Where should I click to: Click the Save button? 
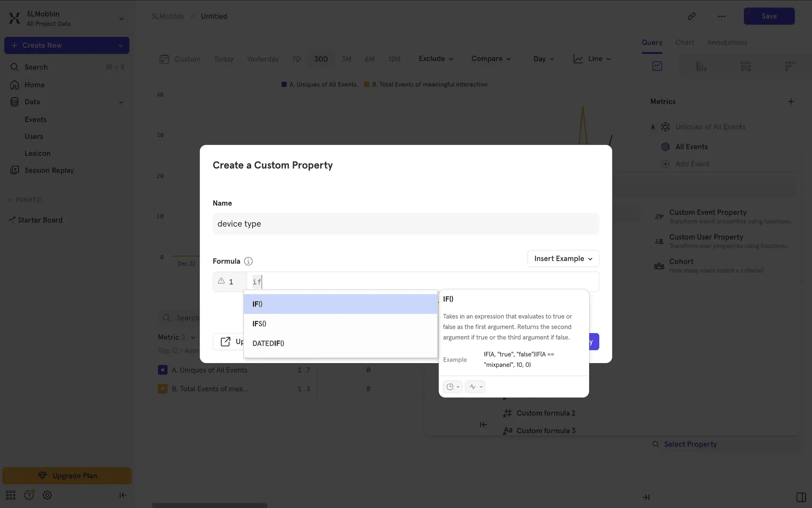click(x=768, y=16)
